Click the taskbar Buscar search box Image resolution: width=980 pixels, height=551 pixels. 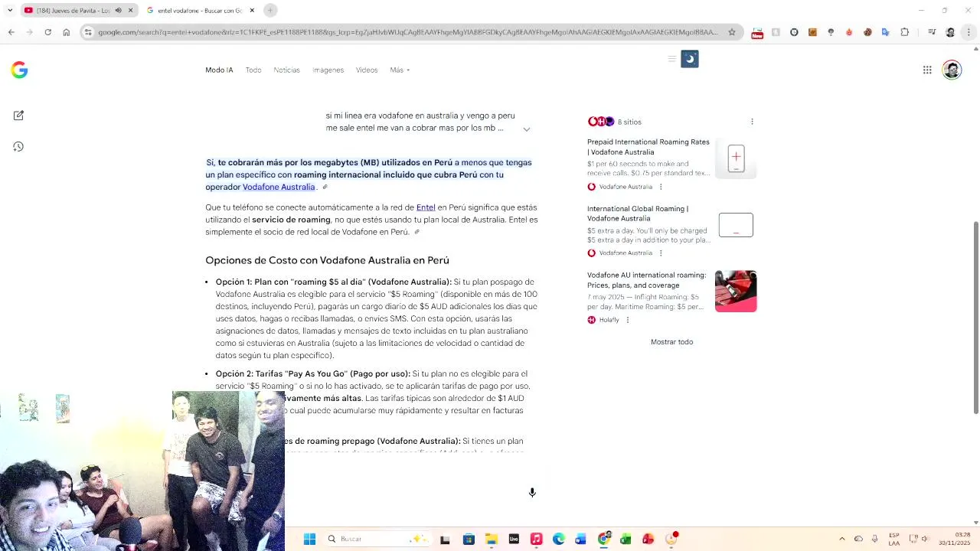[x=377, y=540]
